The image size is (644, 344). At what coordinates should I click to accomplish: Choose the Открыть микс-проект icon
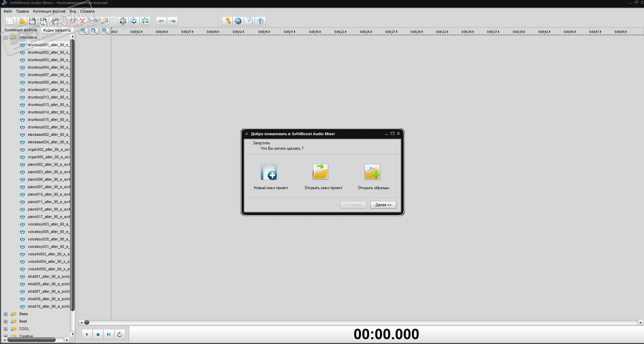click(320, 172)
